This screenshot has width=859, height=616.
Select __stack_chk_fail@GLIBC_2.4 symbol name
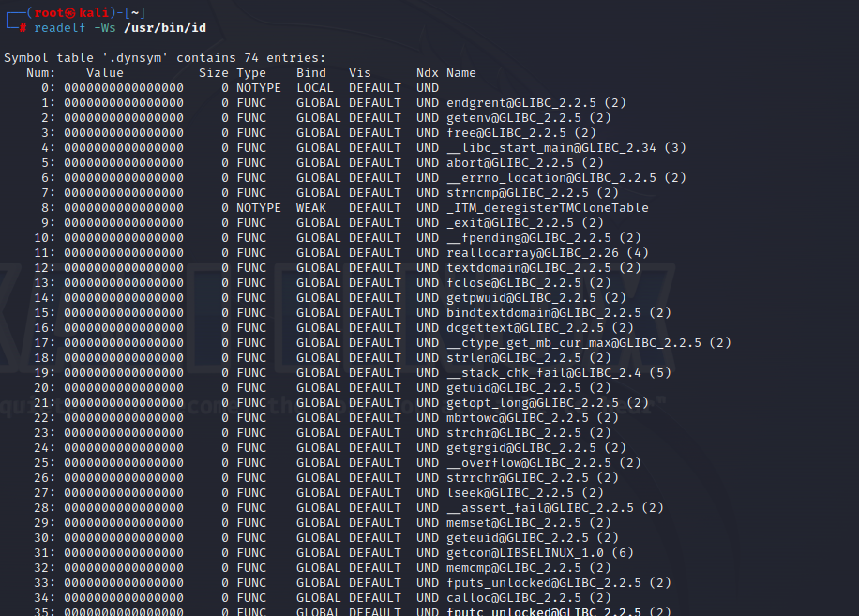click(544, 373)
